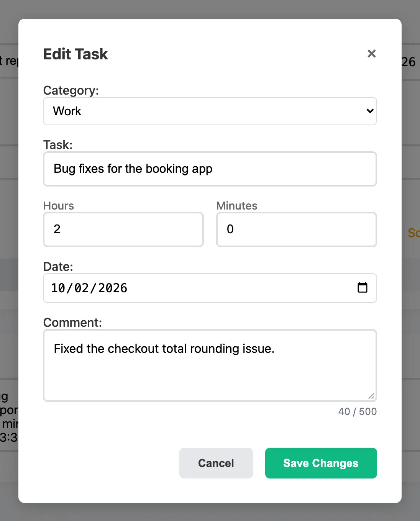Screen dimensions: 420x521
Task: Focus the Minutes input field
Action: pyautogui.click(x=297, y=229)
